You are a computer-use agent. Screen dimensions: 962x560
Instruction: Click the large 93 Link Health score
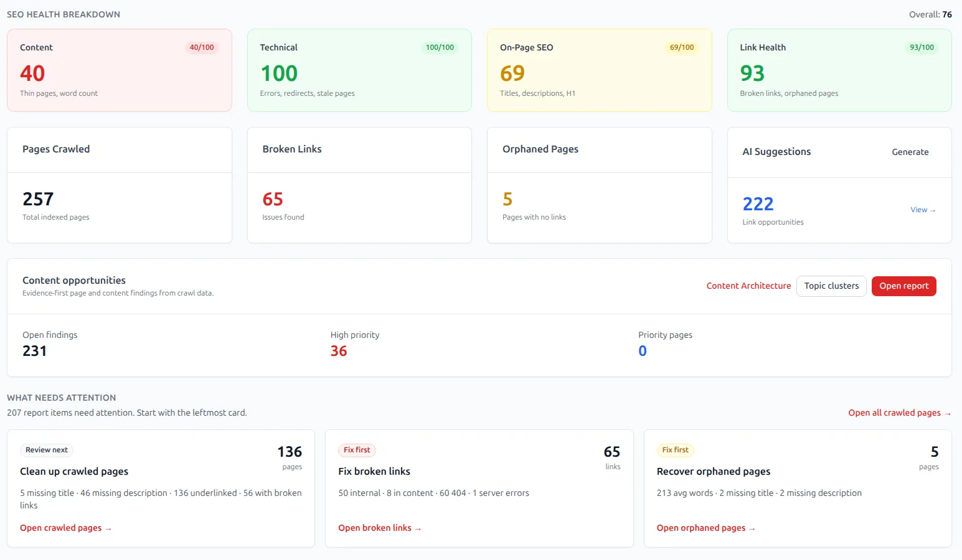(x=752, y=73)
